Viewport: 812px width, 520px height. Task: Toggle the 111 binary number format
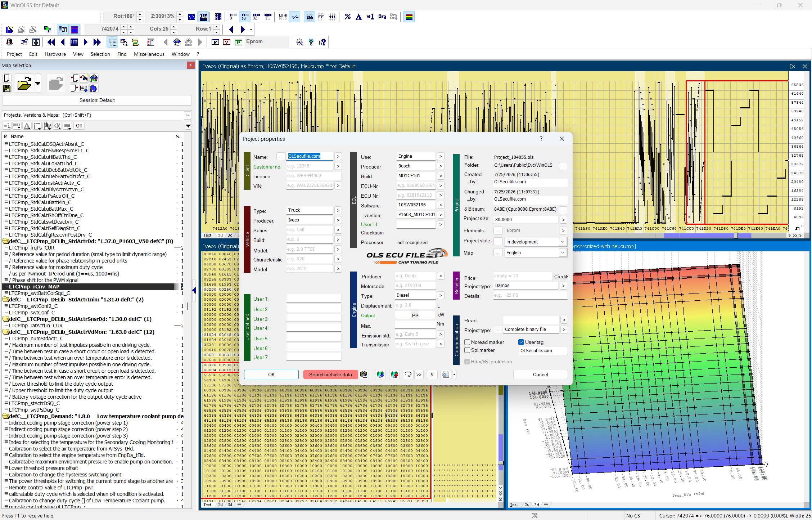(333, 17)
